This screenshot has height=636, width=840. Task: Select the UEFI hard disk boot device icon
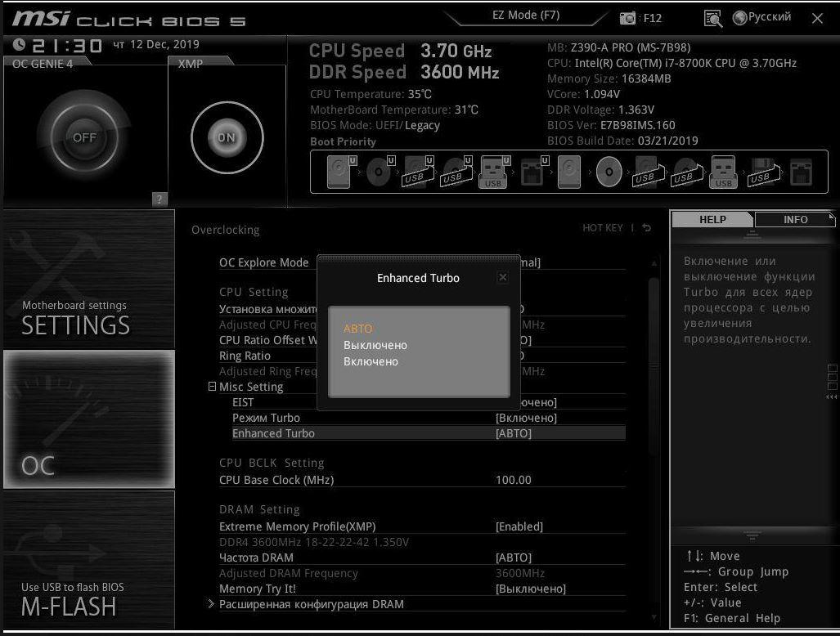point(341,172)
